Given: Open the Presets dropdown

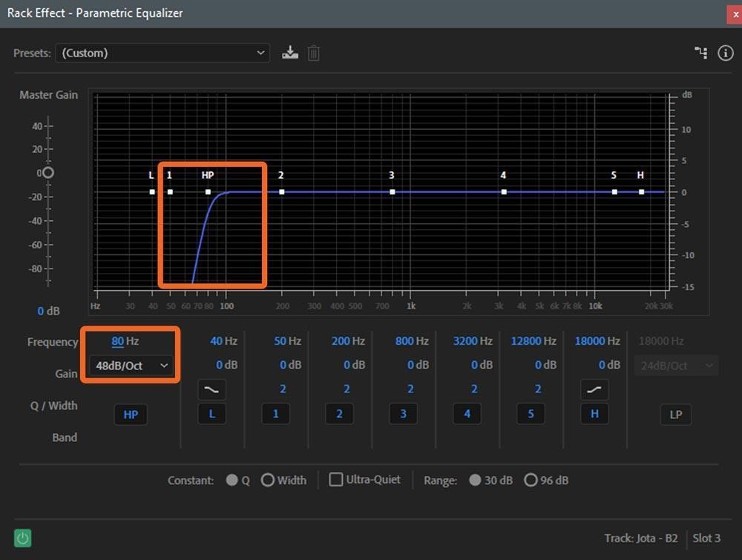Looking at the screenshot, I should (162, 53).
